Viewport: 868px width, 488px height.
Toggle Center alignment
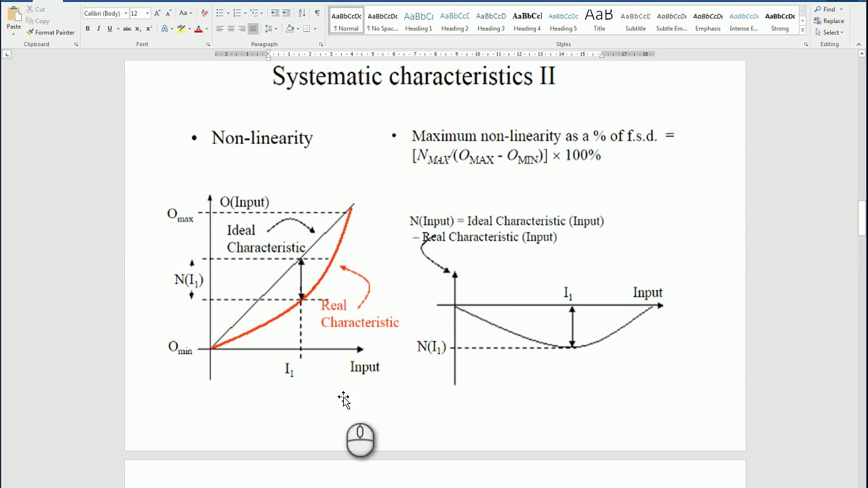[x=231, y=29]
